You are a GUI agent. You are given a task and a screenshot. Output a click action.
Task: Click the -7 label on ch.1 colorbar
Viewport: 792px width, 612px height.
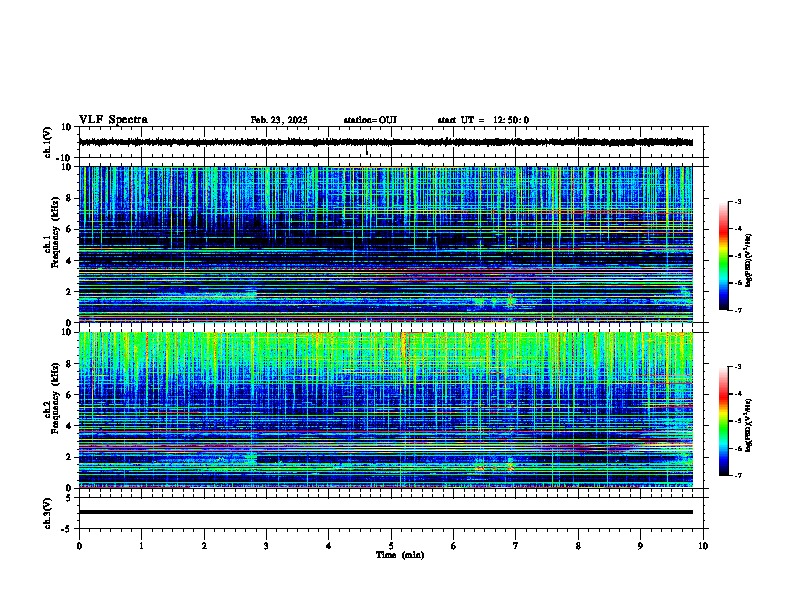pos(738,311)
